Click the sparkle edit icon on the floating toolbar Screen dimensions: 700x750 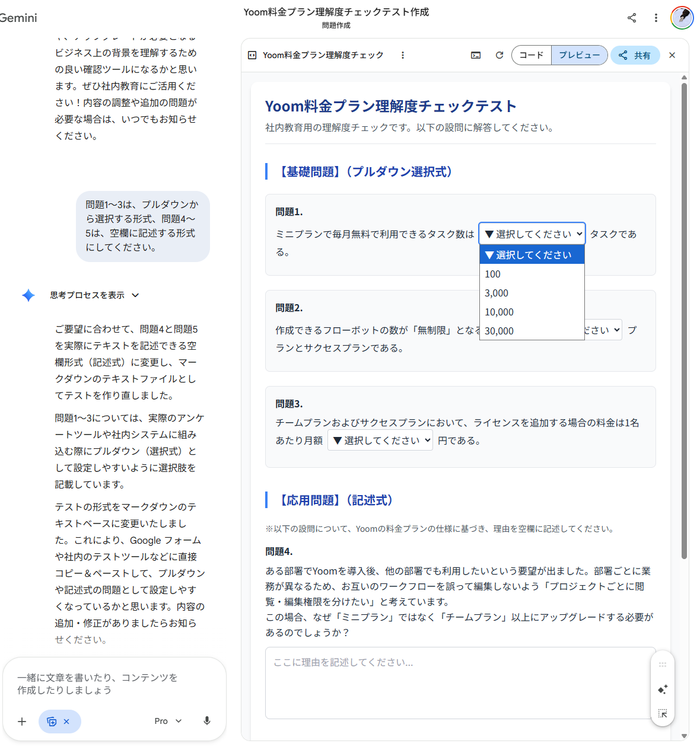point(663,690)
